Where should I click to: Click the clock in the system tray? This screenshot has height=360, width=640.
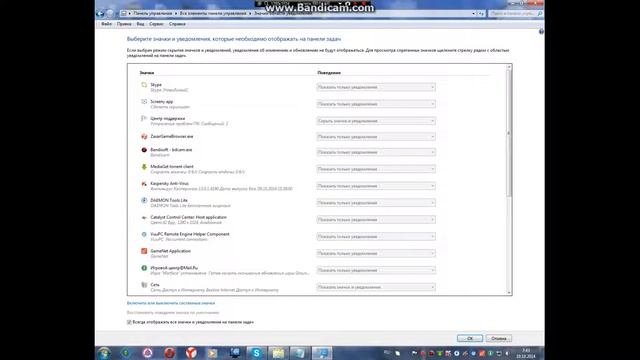(526, 353)
